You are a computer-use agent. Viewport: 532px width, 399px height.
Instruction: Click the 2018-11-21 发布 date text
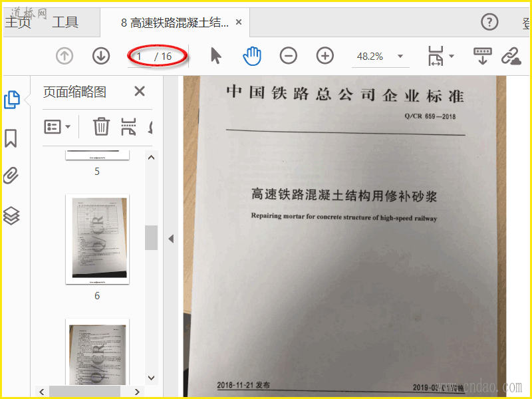tap(243, 385)
